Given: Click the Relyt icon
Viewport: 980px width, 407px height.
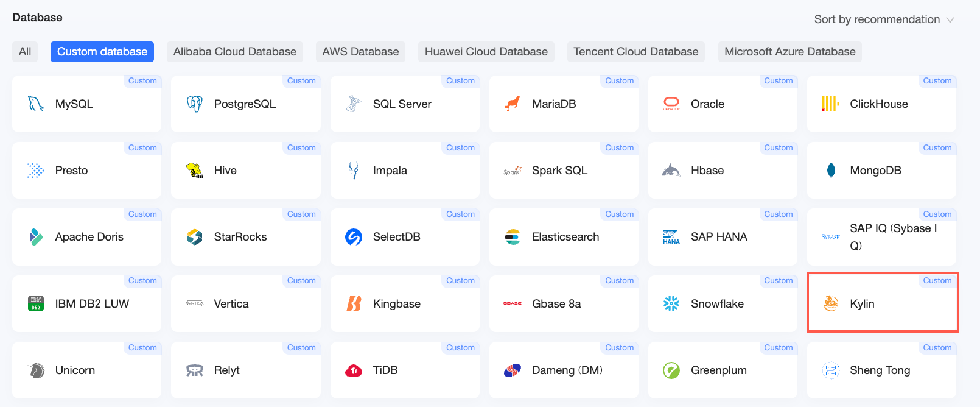Looking at the screenshot, I should pos(195,370).
